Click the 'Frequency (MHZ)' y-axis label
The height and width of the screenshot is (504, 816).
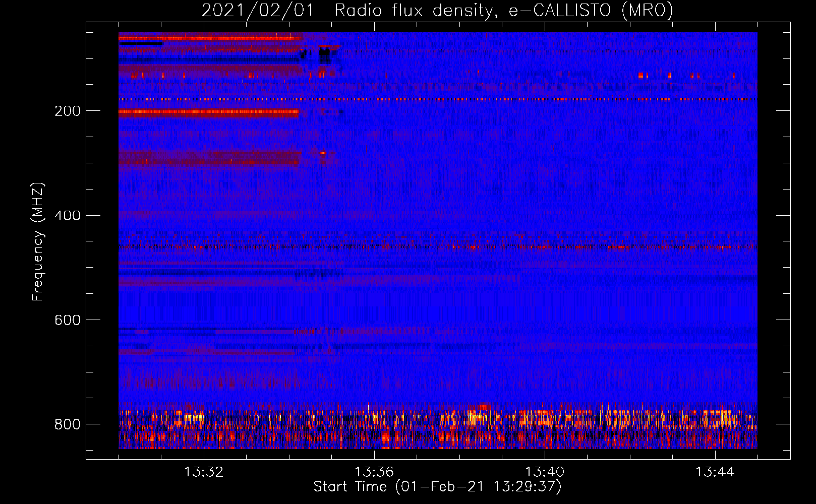pos(38,242)
